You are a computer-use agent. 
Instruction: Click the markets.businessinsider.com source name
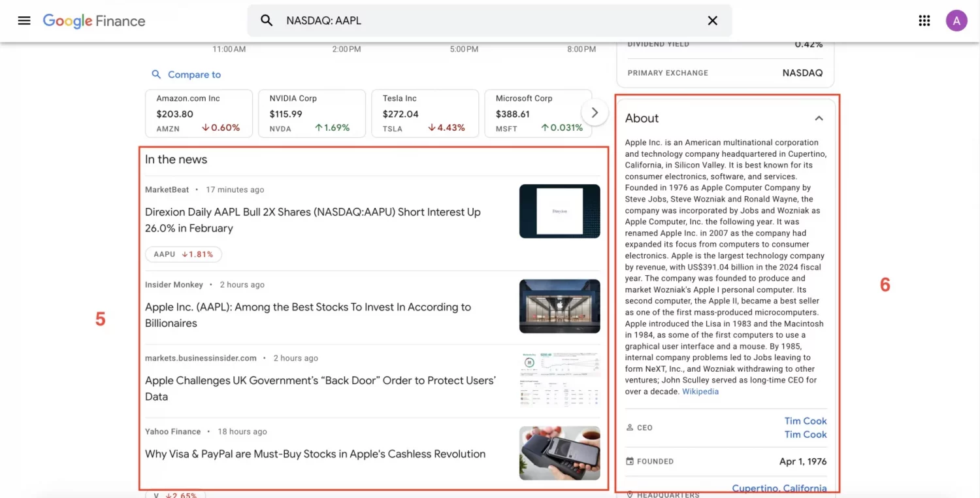point(201,358)
